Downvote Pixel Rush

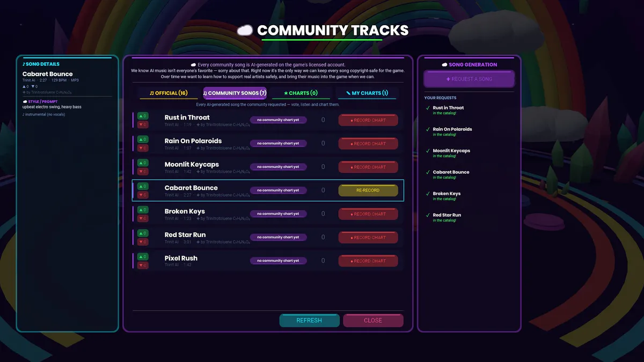click(143, 265)
